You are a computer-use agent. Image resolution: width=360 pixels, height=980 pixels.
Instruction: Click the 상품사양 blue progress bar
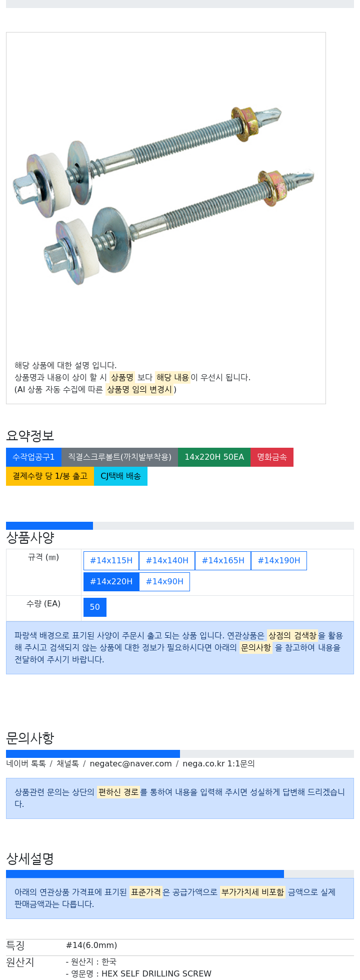[x=49, y=525]
